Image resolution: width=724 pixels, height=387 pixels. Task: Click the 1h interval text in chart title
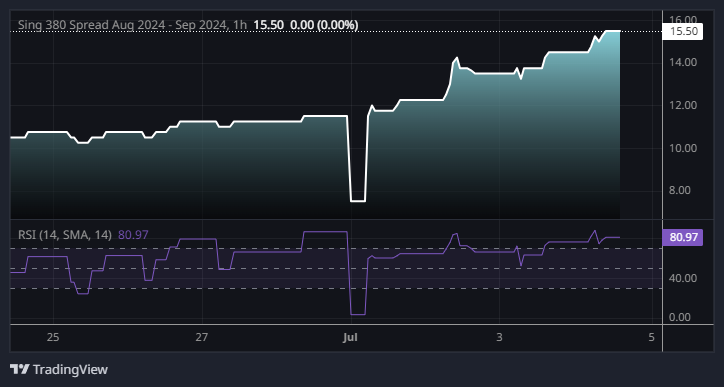click(240, 25)
